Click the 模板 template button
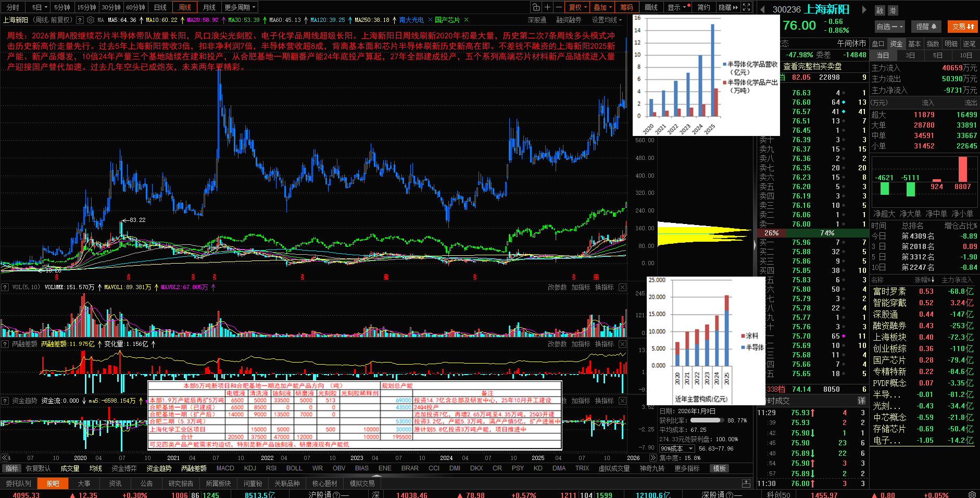Viewport: 980px width, 498px height. [719, 468]
